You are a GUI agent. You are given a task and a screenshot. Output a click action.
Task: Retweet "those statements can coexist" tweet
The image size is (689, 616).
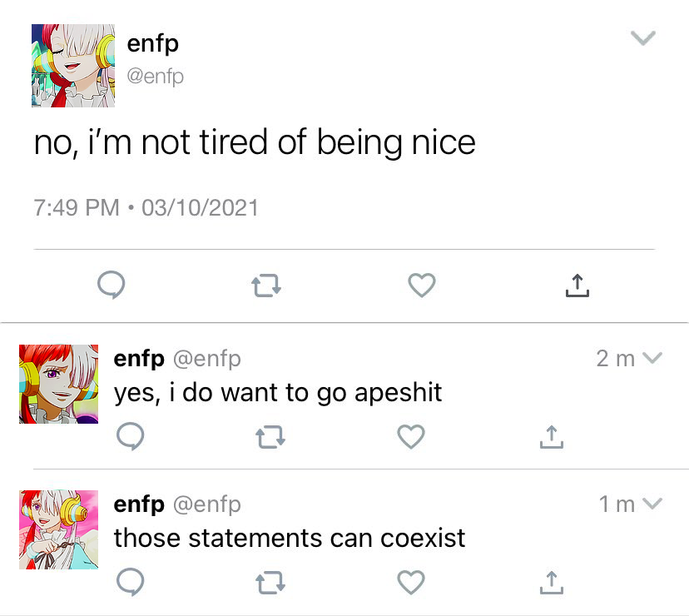coord(269,583)
